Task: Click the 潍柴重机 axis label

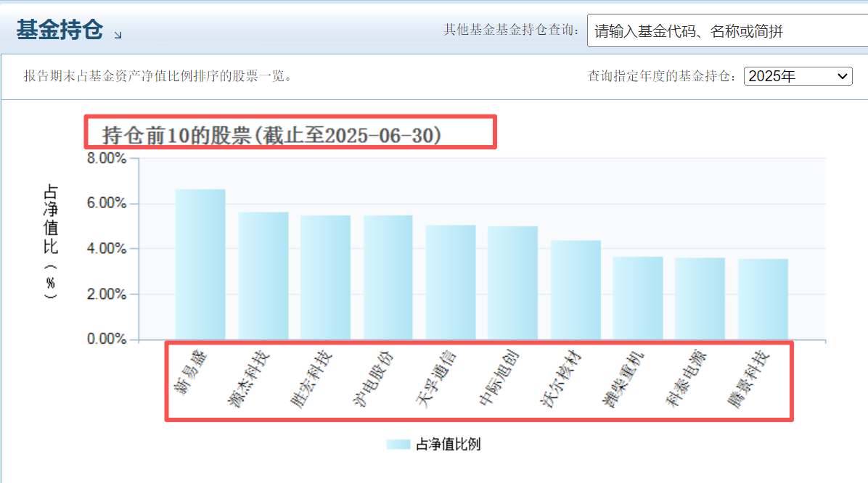Action: [x=623, y=379]
